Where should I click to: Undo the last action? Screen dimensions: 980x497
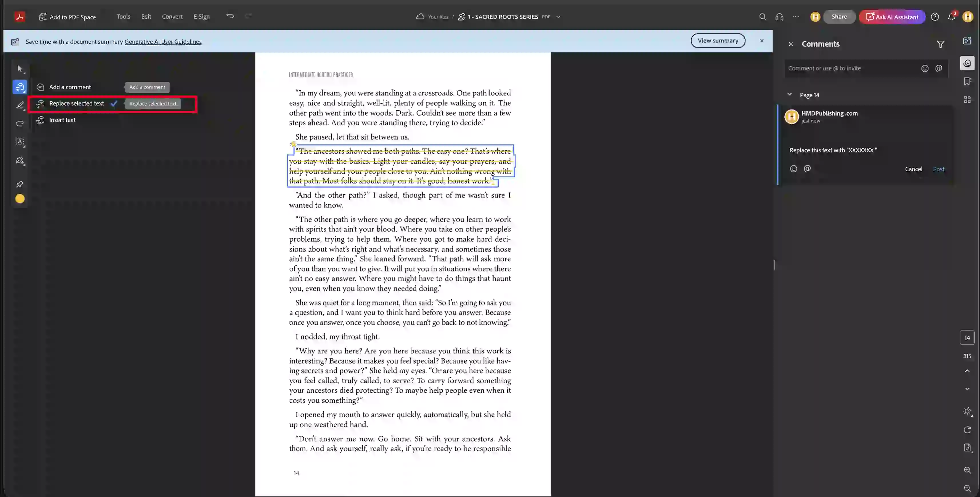[x=230, y=16]
